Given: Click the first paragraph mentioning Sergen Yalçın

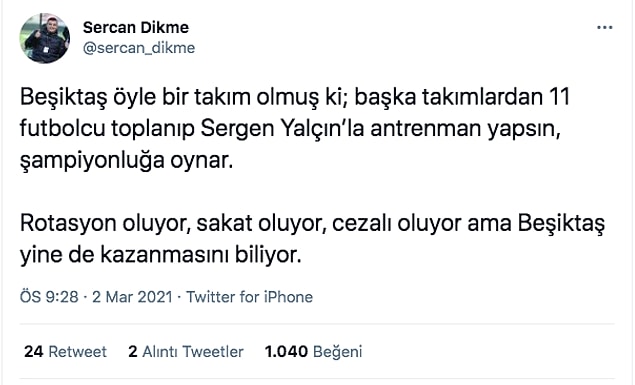Looking at the screenshot, I should pyautogui.click(x=295, y=129).
